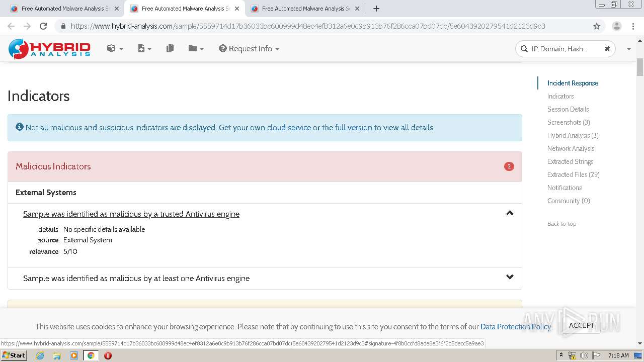
Task: Click the page vertical scrollbar thumb
Action: point(640,67)
